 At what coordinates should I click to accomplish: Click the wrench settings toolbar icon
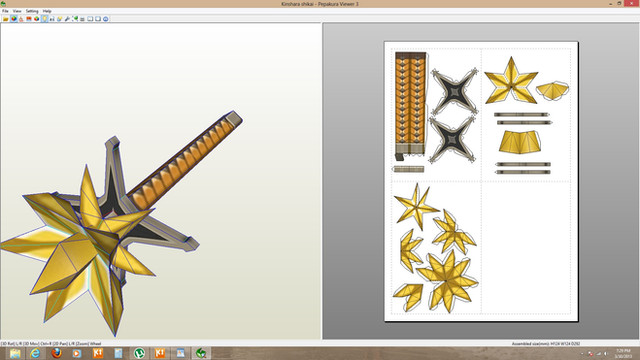point(67,19)
